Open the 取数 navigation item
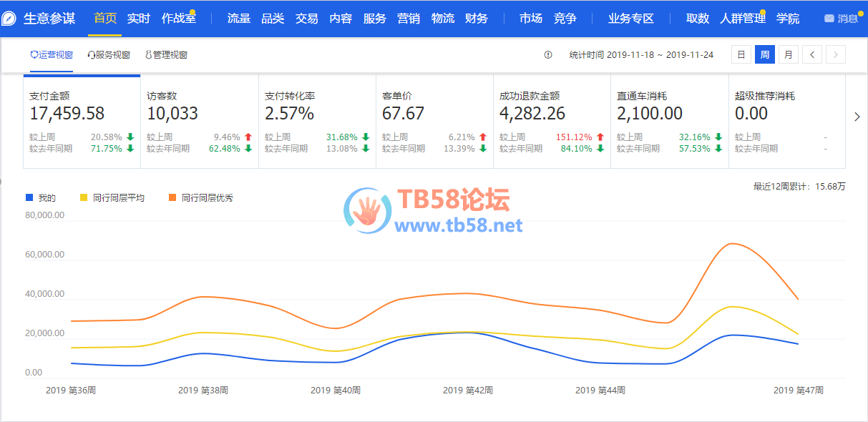The width and height of the screenshot is (868, 422). (x=698, y=19)
